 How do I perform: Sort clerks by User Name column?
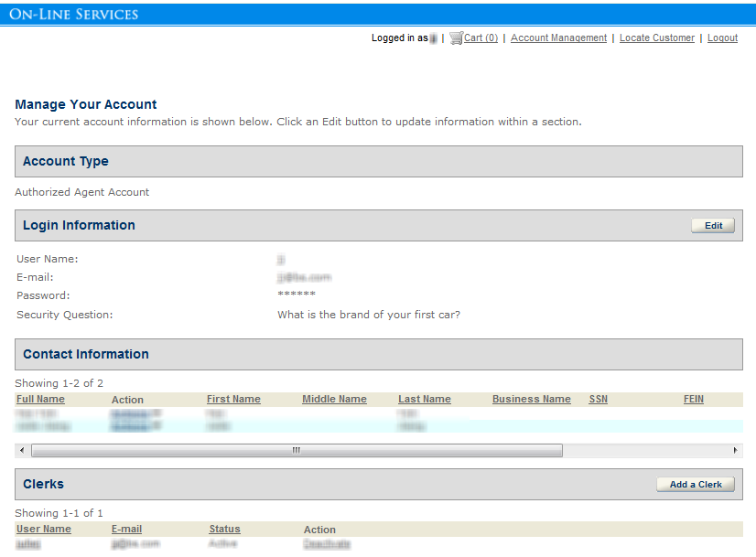(43, 530)
